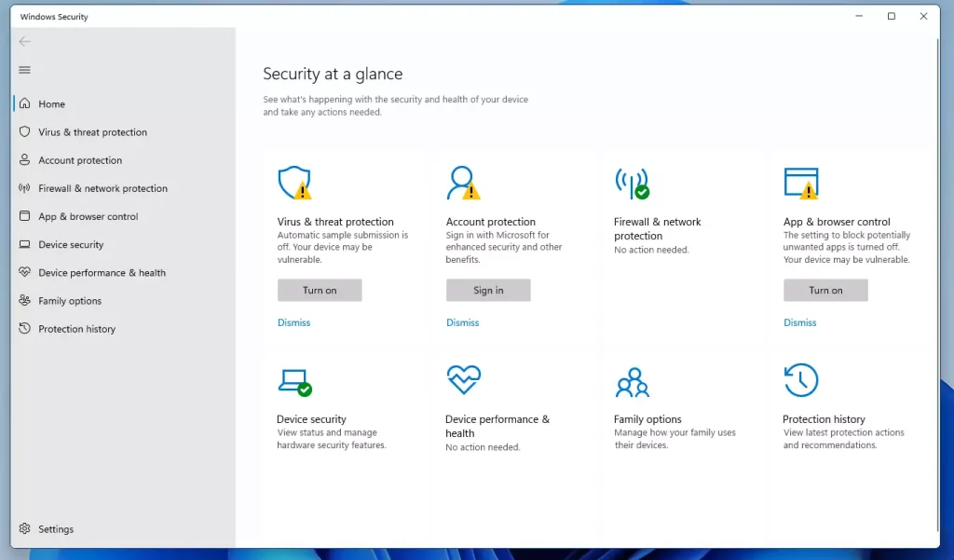Open the Account protection person tile icon

pos(463,183)
